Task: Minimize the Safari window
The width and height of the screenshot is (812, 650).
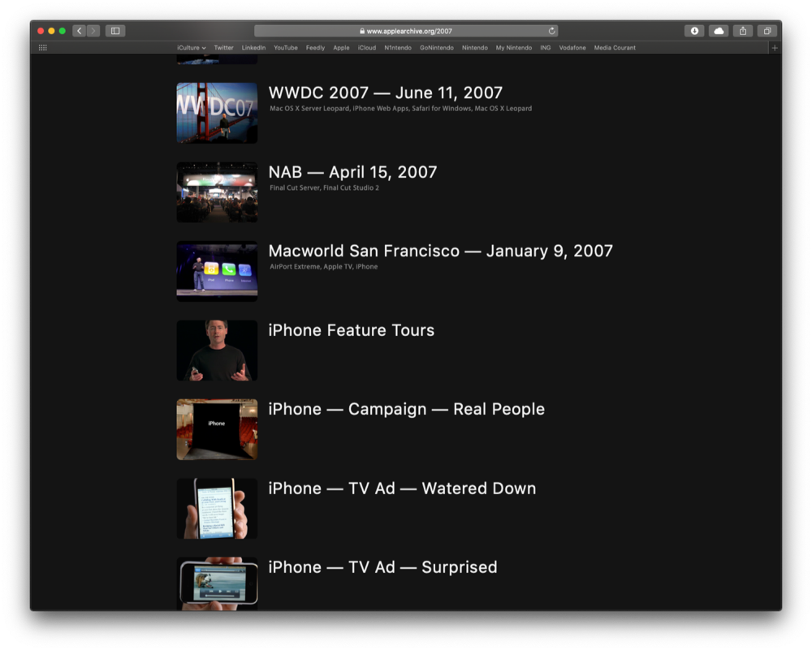Action: click(51, 31)
